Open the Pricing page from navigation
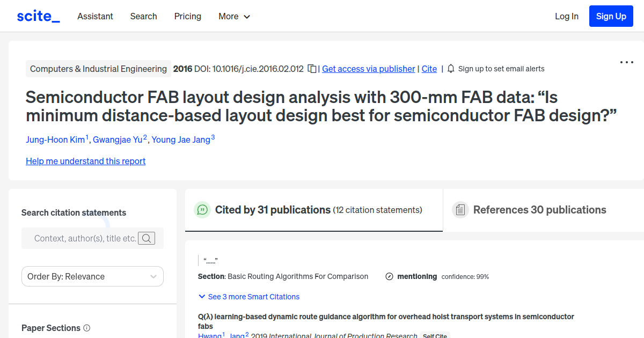 tap(187, 16)
